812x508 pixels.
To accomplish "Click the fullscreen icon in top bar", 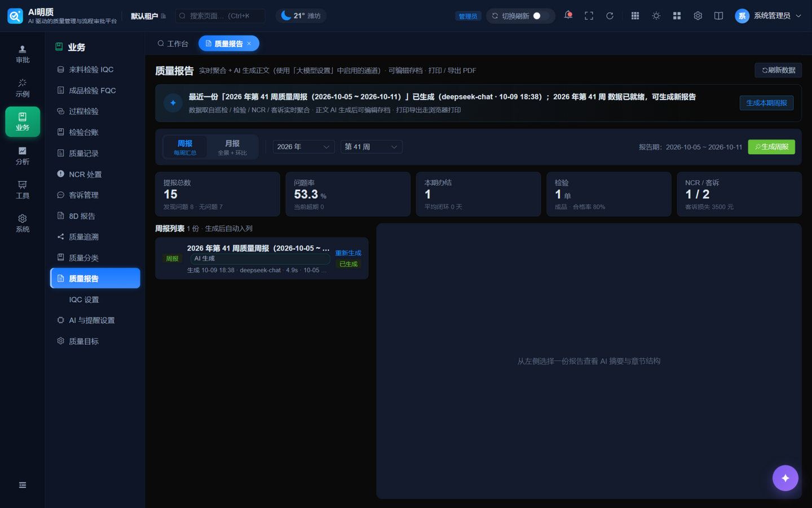I will point(589,16).
